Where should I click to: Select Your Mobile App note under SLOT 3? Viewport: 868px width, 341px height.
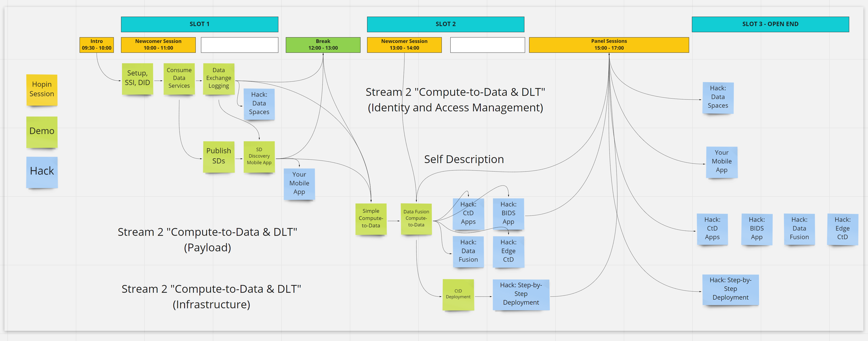(722, 162)
